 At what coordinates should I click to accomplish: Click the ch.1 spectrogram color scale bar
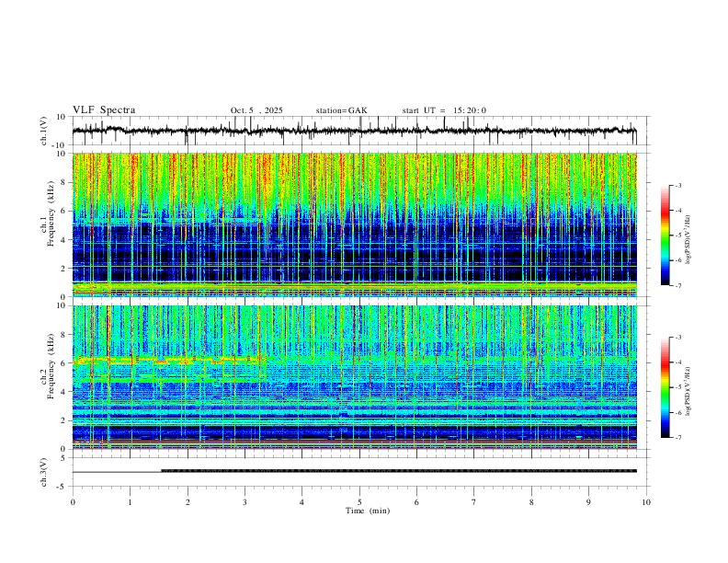(665, 236)
